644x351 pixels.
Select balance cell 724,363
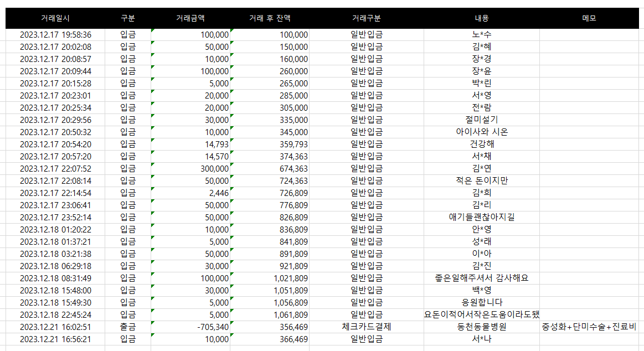270,181
